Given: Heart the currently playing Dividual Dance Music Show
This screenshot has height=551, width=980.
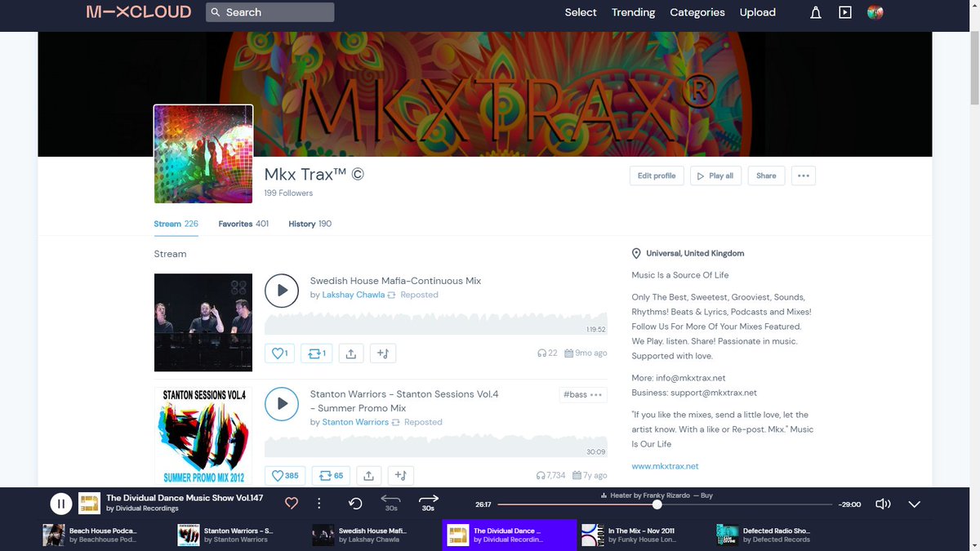Looking at the screenshot, I should (291, 503).
